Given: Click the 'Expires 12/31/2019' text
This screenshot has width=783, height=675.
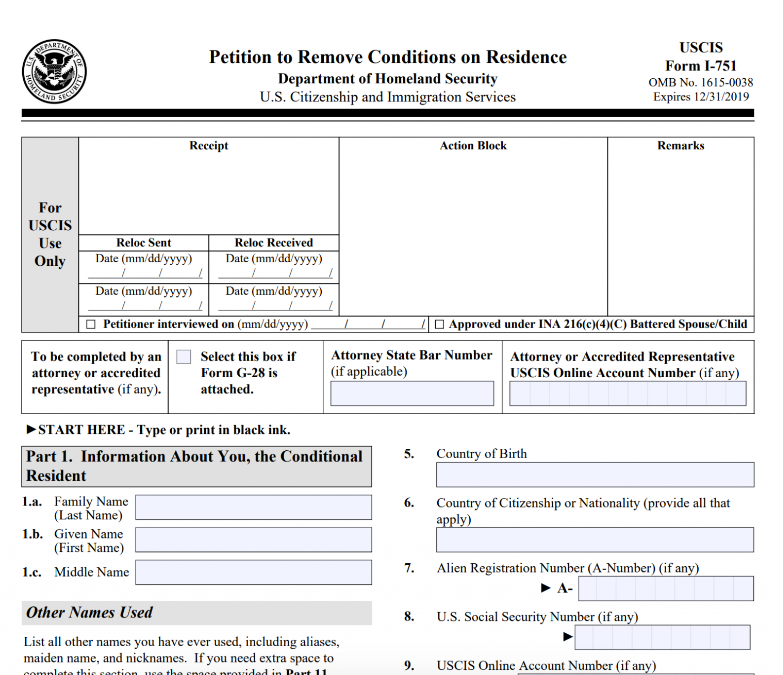Looking at the screenshot, I should [701, 97].
